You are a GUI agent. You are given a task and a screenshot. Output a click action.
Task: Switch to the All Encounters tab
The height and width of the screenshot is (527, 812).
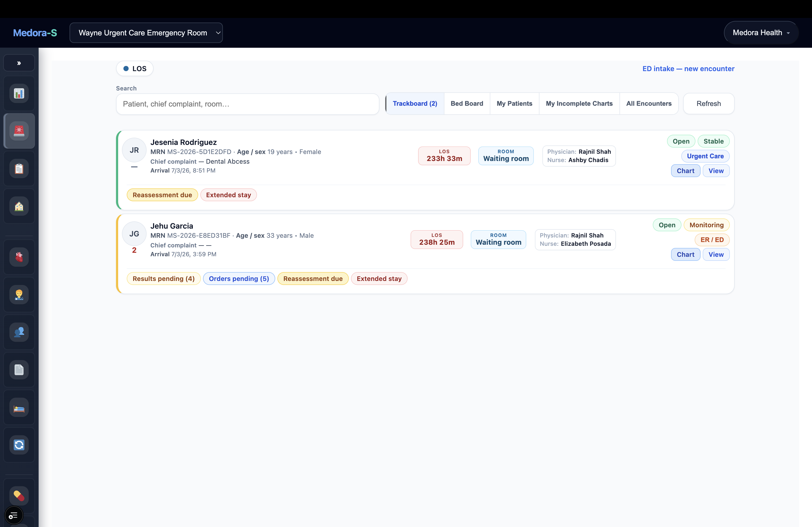[x=648, y=104]
